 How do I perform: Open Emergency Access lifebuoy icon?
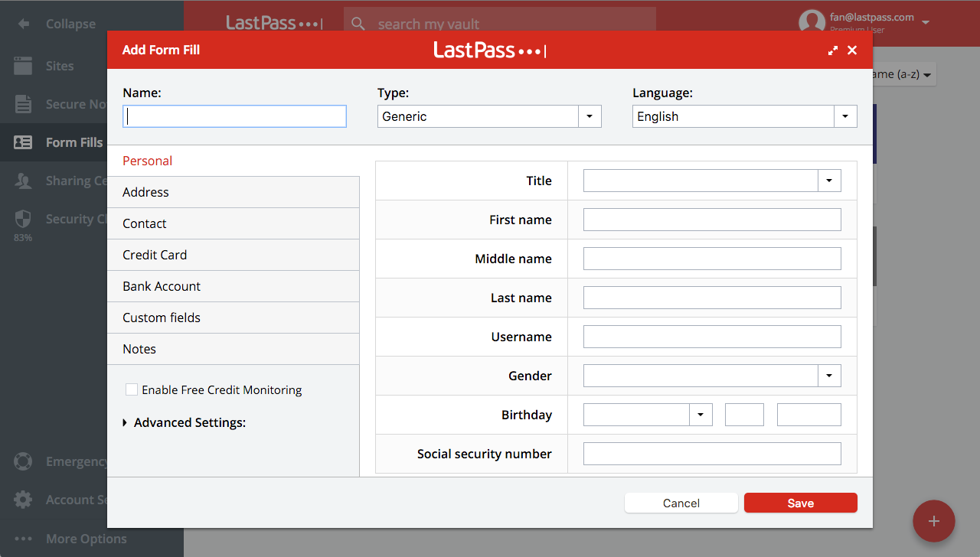coord(23,461)
